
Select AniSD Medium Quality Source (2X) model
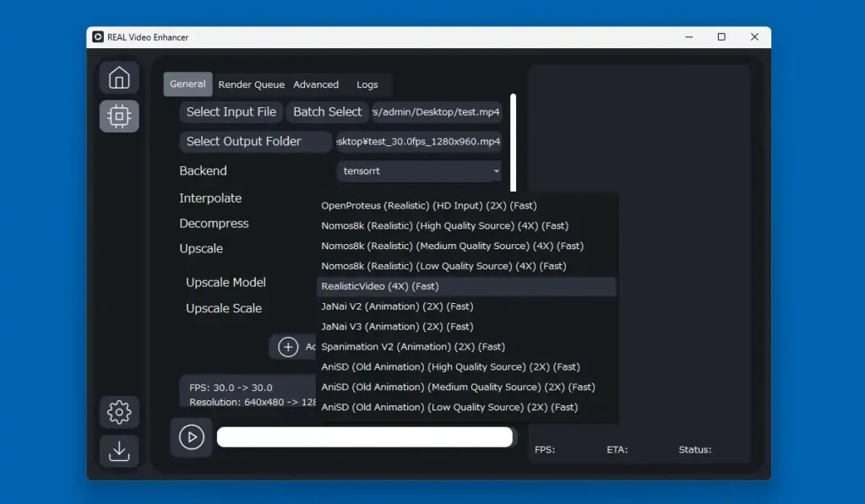pos(466,387)
